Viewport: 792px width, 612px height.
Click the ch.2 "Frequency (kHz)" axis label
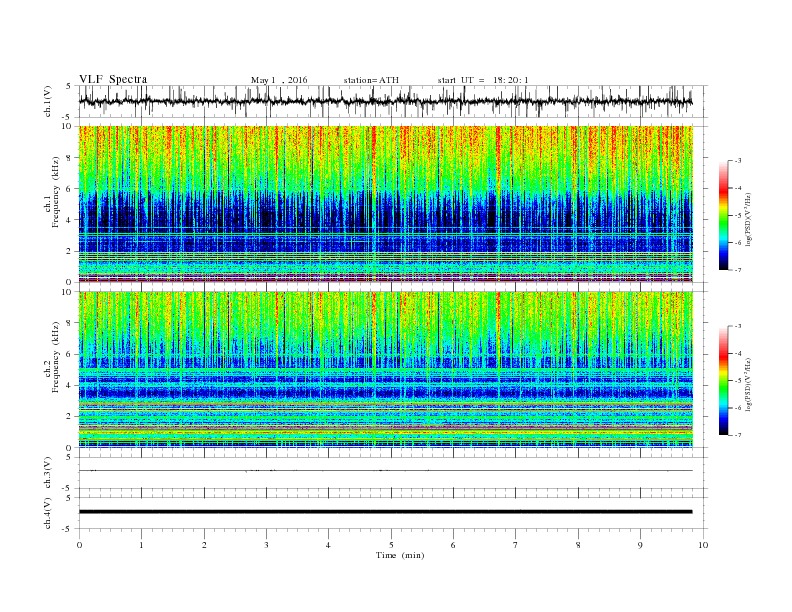pos(56,357)
